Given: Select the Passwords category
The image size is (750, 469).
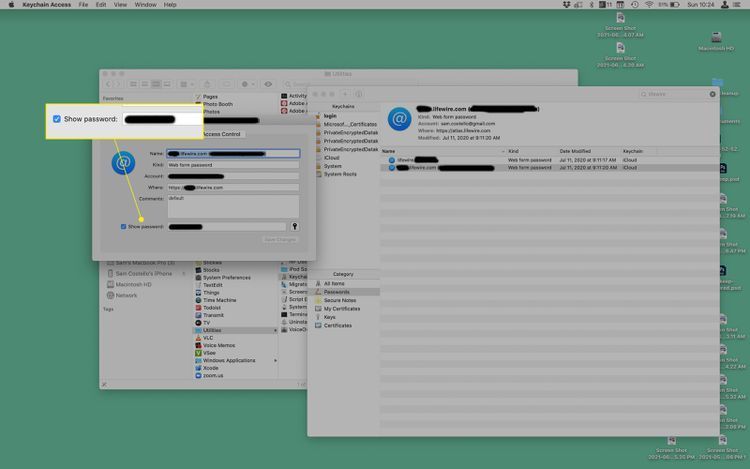Looking at the screenshot, I should point(337,292).
